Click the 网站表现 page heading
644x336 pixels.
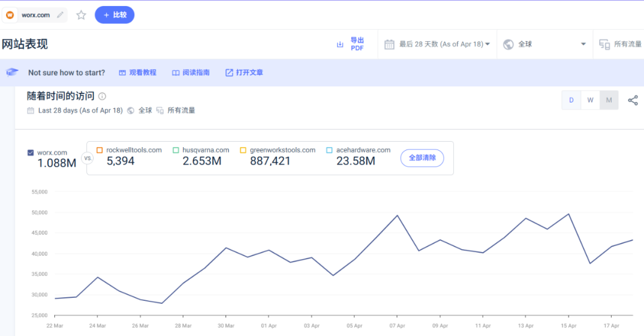[x=24, y=44]
